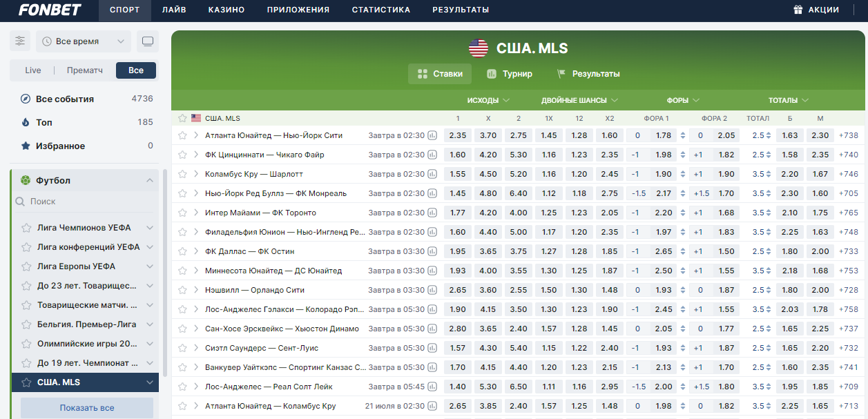Open statistics icon for Лос-Анджелес — Реал Солт Лейк
The image size is (868, 419).
pos(432,387)
